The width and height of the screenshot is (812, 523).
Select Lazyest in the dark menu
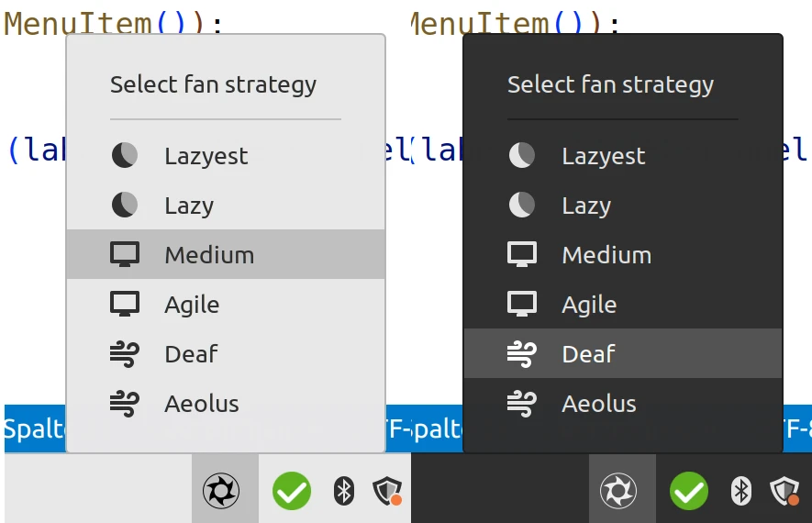623,155
